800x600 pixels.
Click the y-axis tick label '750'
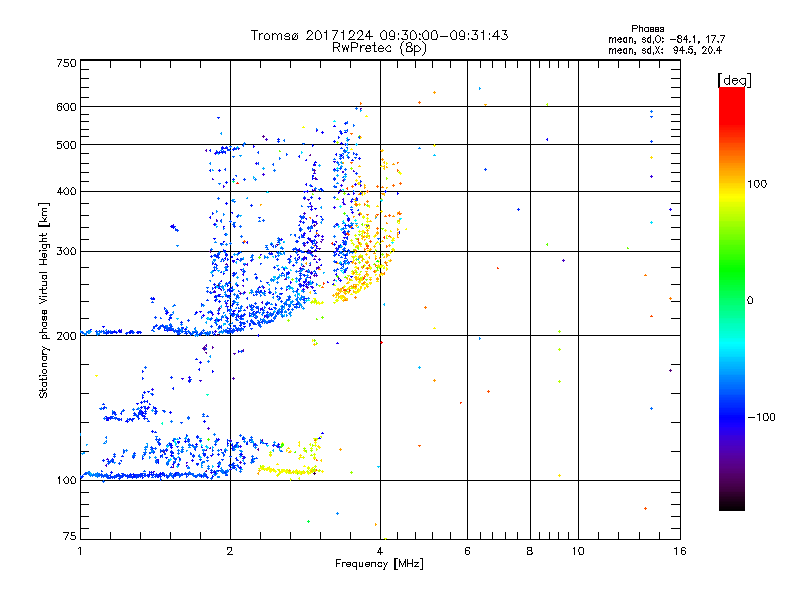tap(66, 64)
